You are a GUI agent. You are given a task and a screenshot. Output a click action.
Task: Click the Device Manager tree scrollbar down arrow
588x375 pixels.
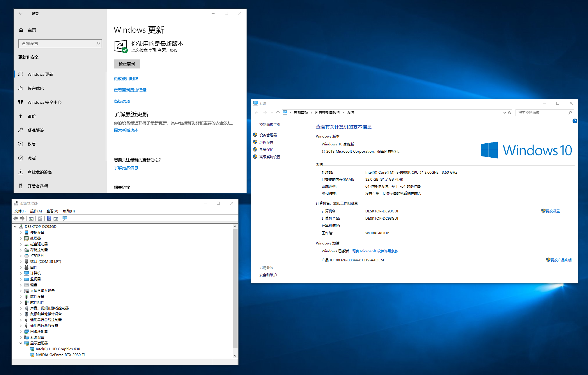[x=235, y=355]
